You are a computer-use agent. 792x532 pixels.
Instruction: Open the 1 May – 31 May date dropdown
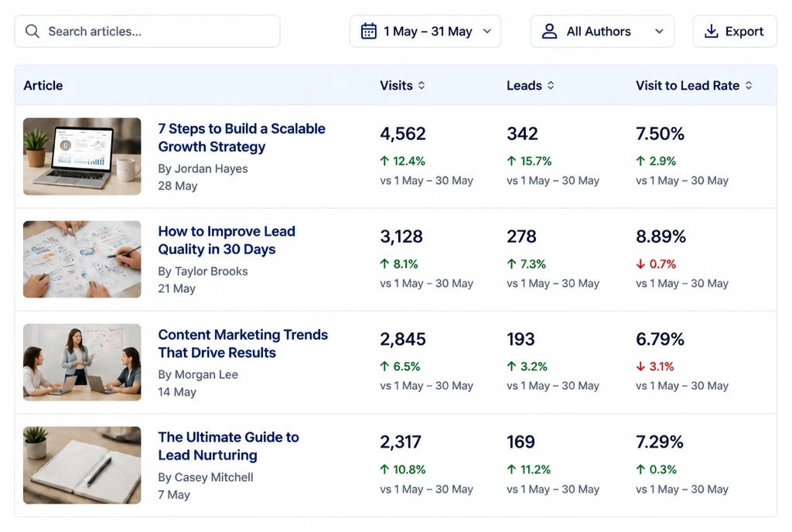tap(425, 31)
